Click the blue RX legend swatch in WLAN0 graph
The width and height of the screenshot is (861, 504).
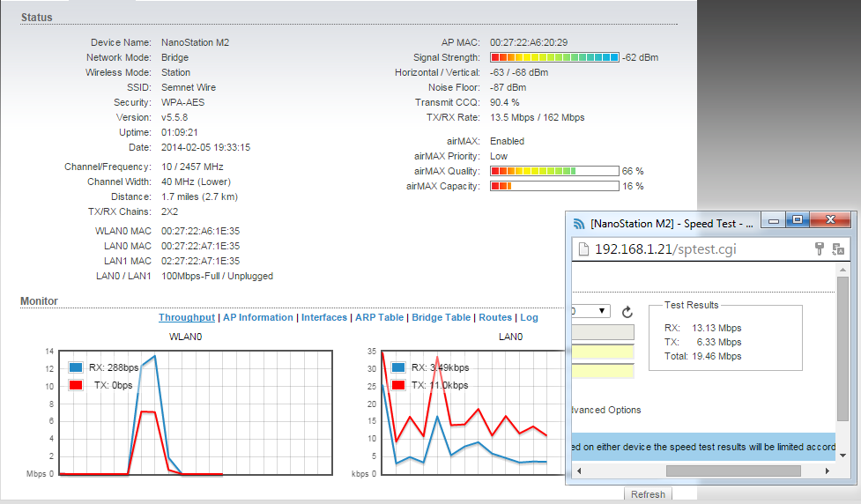point(76,367)
